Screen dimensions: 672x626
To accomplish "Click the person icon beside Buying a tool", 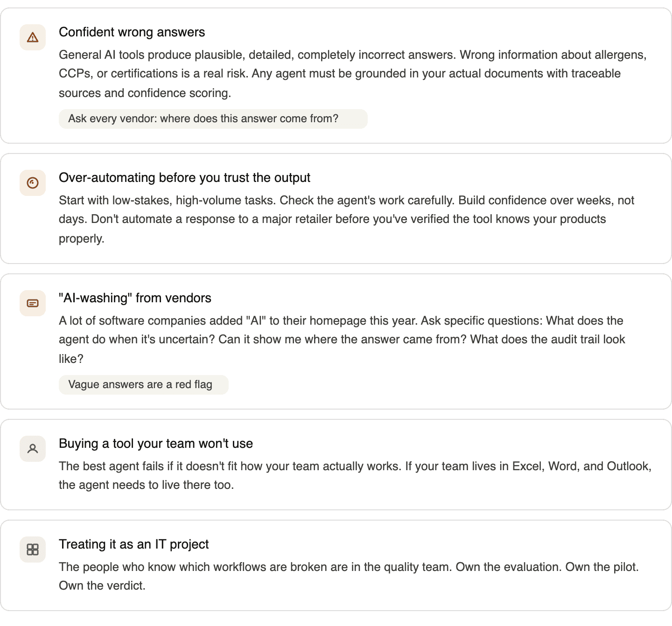I will (x=33, y=449).
